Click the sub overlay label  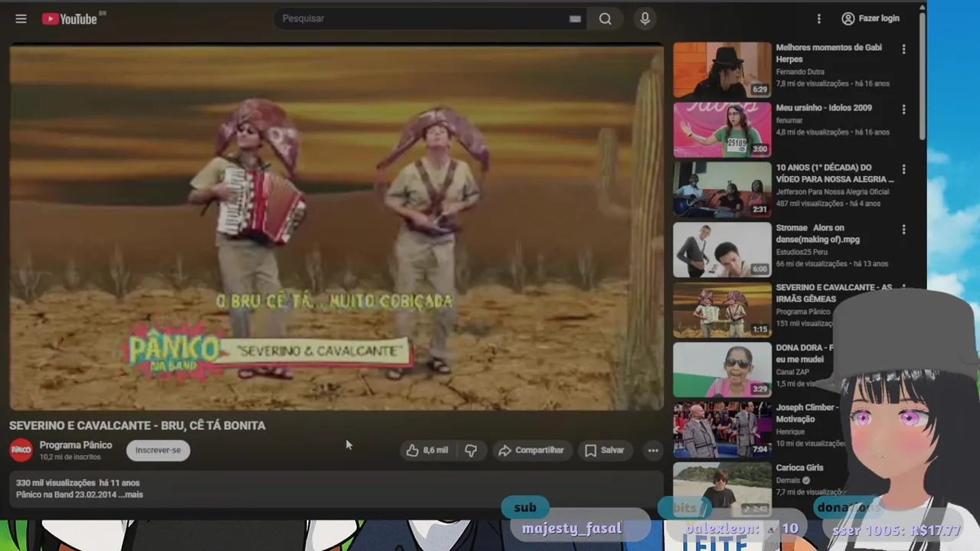[525, 507]
